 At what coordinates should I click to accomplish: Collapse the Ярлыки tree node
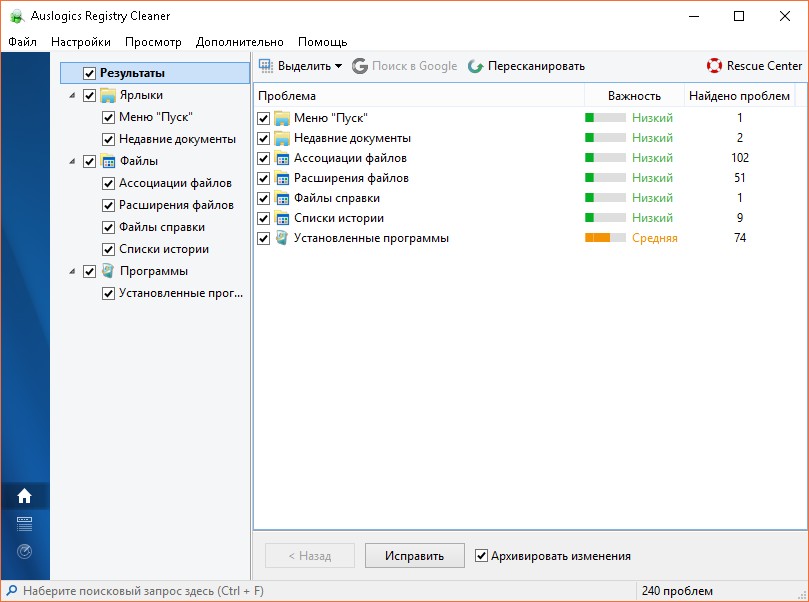(72, 95)
